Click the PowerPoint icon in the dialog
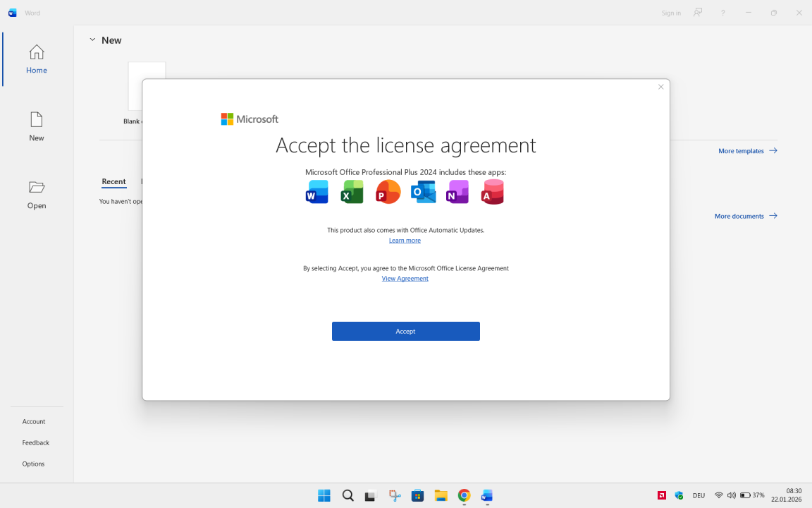Screen dimensions: 812x508 coord(388,191)
